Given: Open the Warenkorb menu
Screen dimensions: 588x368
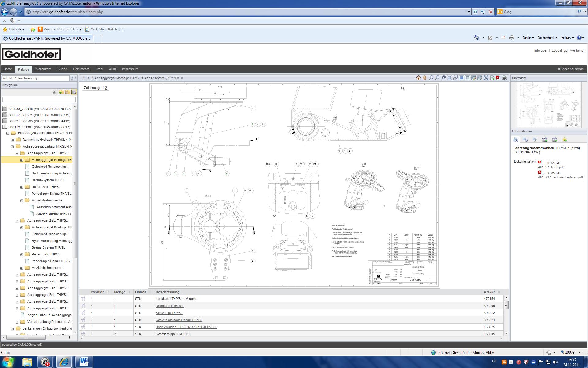Looking at the screenshot, I should coord(43,69).
